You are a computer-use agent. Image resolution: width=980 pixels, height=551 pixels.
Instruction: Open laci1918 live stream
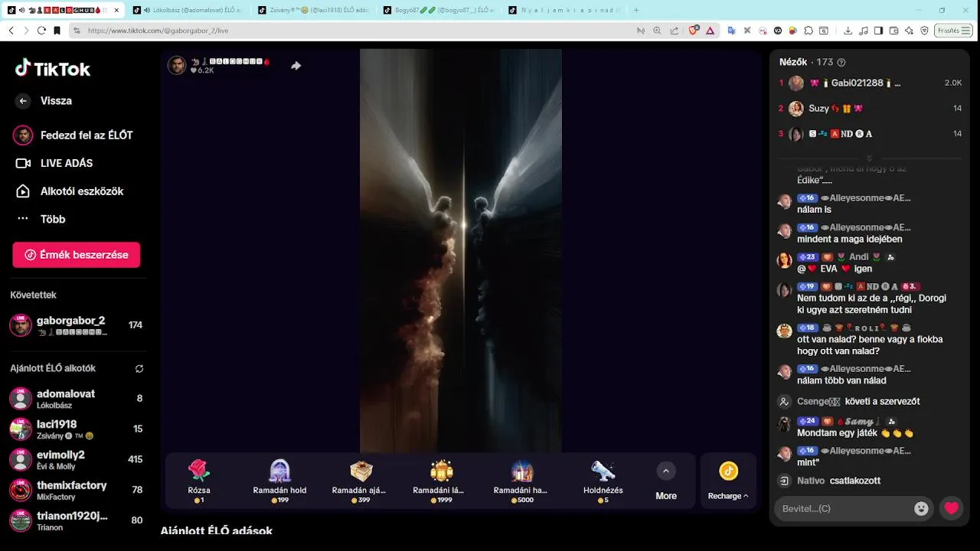pos(75,429)
